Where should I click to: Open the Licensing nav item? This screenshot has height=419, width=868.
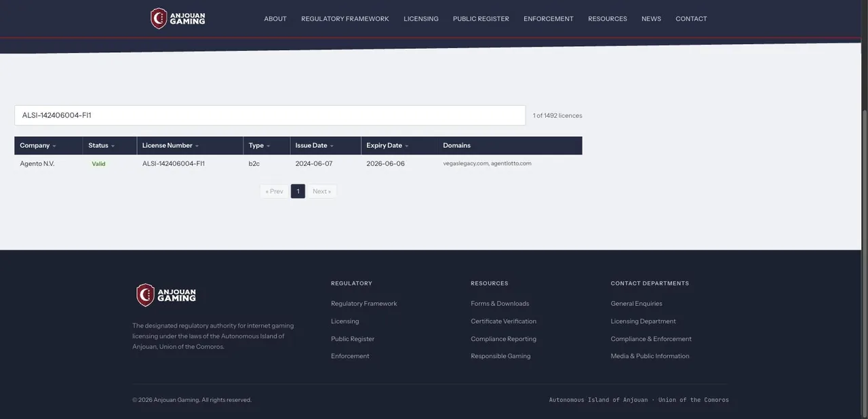tap(421, 19)
